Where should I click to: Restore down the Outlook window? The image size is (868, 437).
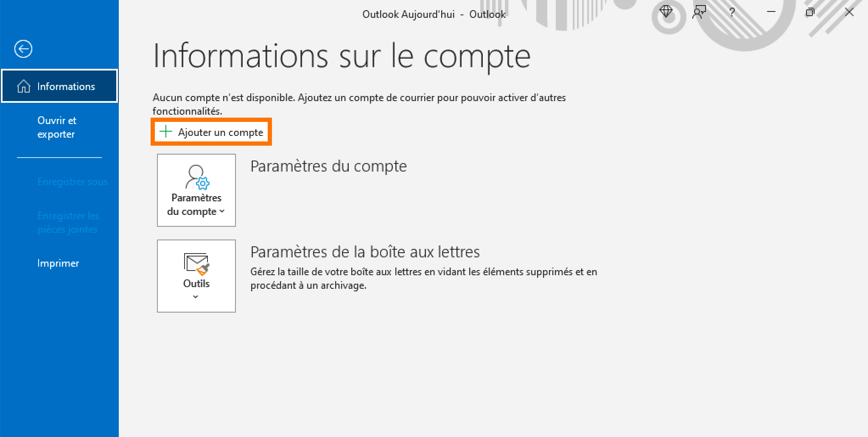point(810,12)
